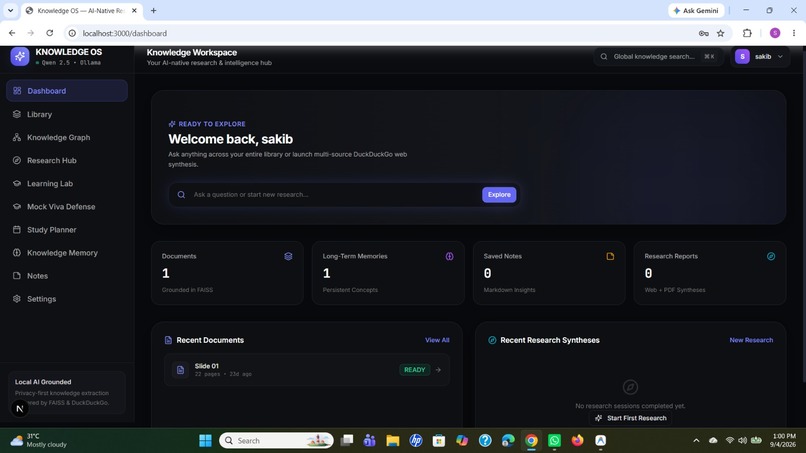Open File Explorer from taskbar
Screen dimensions: 806x453
393,441
